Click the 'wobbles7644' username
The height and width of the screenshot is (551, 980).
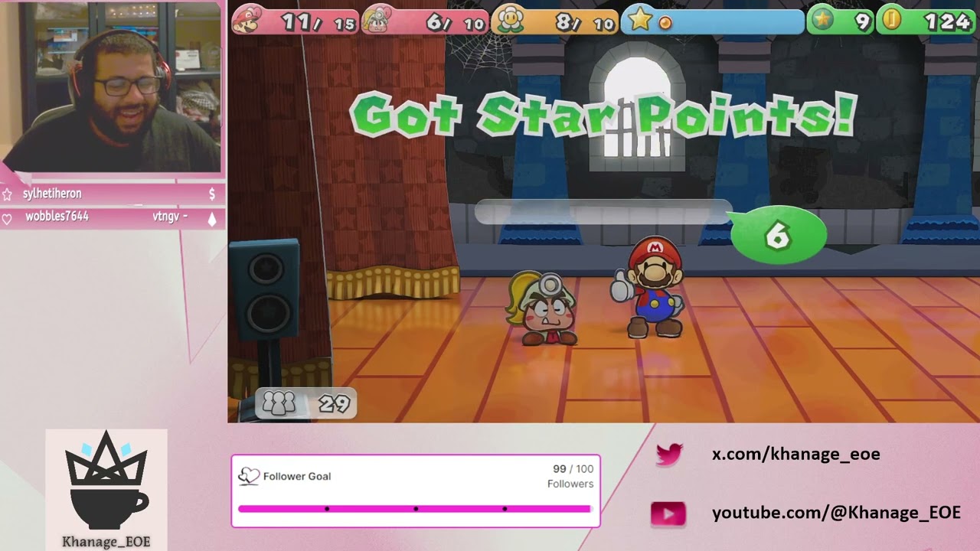coord(57,217)
